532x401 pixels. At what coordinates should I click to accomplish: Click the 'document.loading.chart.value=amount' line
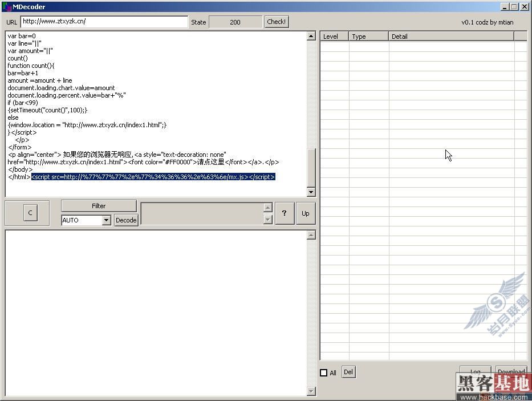[61, 88]
